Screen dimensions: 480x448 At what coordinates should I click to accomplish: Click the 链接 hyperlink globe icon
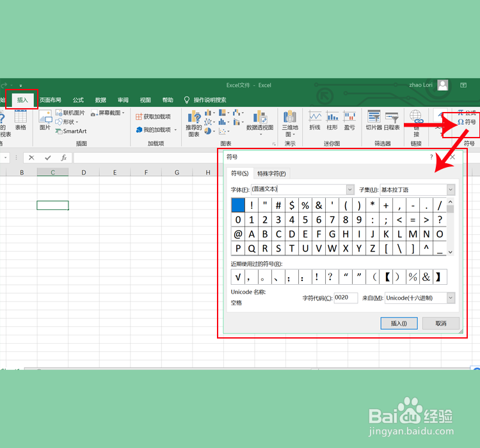[416, 123]
